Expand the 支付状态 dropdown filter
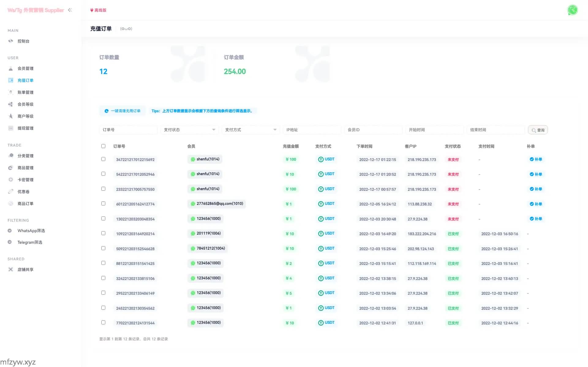The height and width of the screenshot is (367, 588). point(189,130)
